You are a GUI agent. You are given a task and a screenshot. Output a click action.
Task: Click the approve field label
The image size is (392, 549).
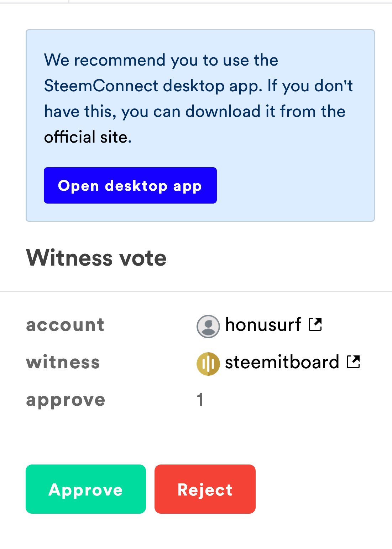[x=66, y=400]
